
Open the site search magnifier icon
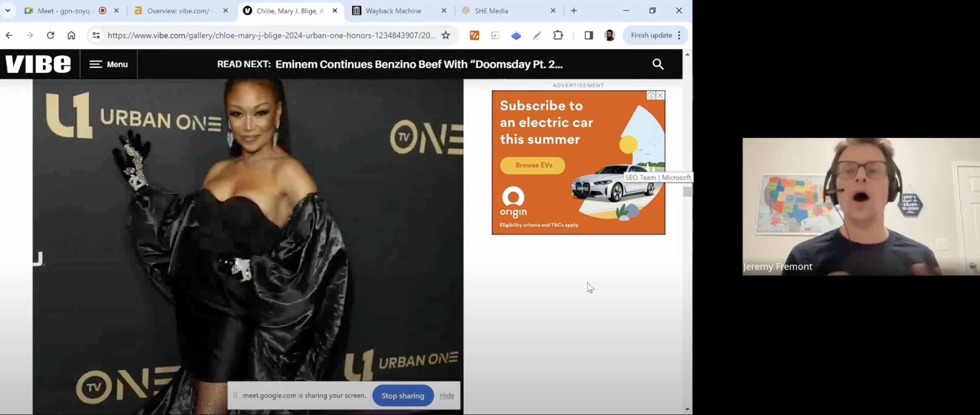(x=657, y=64)
